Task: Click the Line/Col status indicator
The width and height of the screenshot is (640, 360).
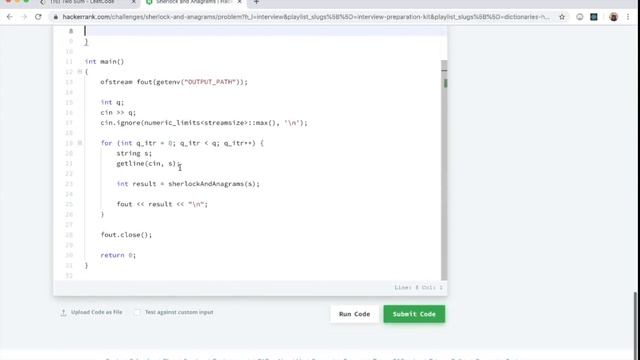Action: [418, 288]
